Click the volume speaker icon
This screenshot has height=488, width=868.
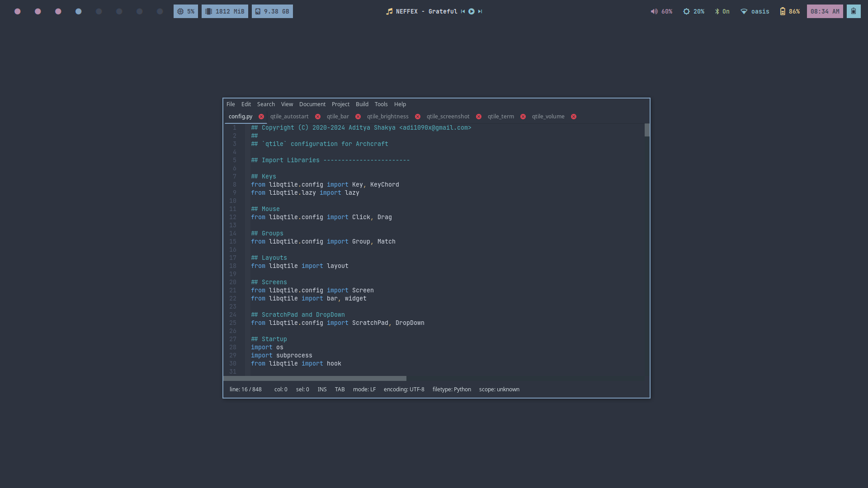click(x=654, y=12)
